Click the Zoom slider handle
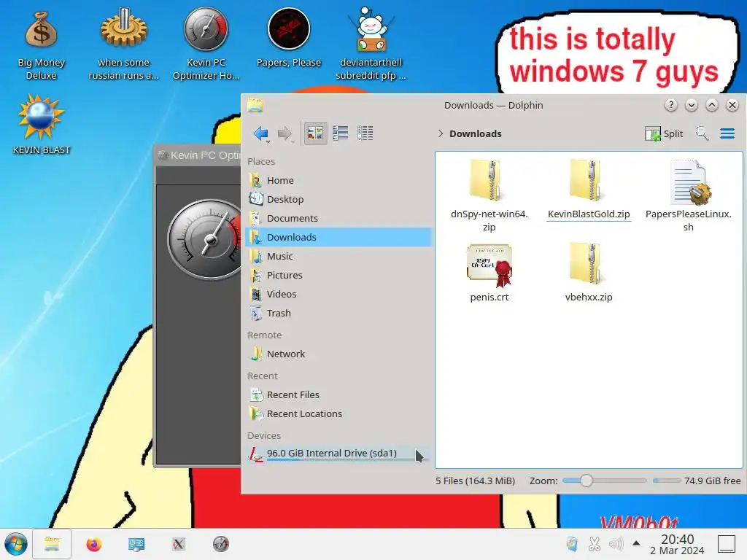 [586, 481]
